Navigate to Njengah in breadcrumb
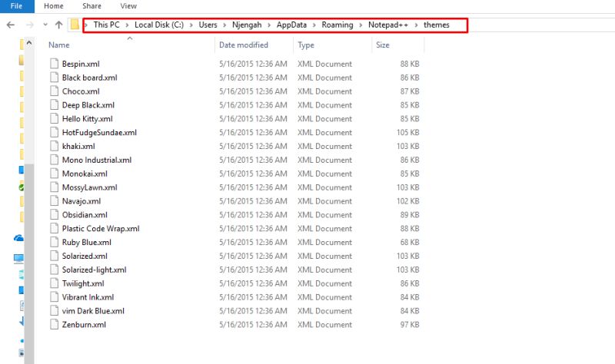Screen dimensions: 615x364 click(x=247, y=25)
